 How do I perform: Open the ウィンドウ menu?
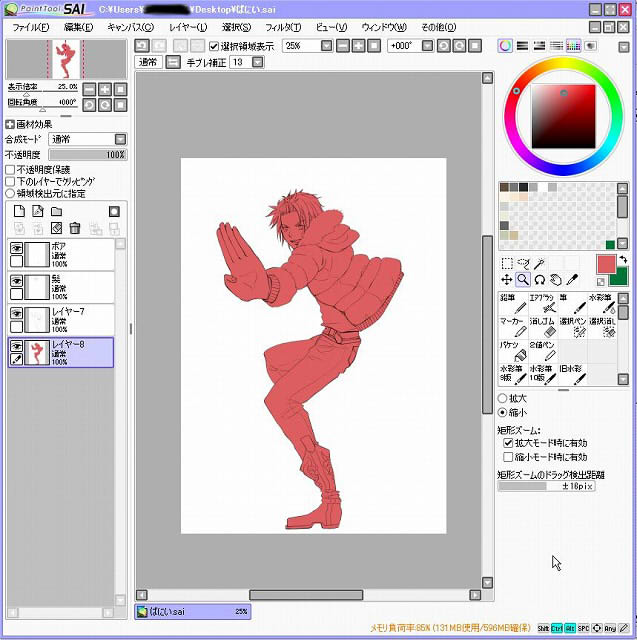[384, 27]
